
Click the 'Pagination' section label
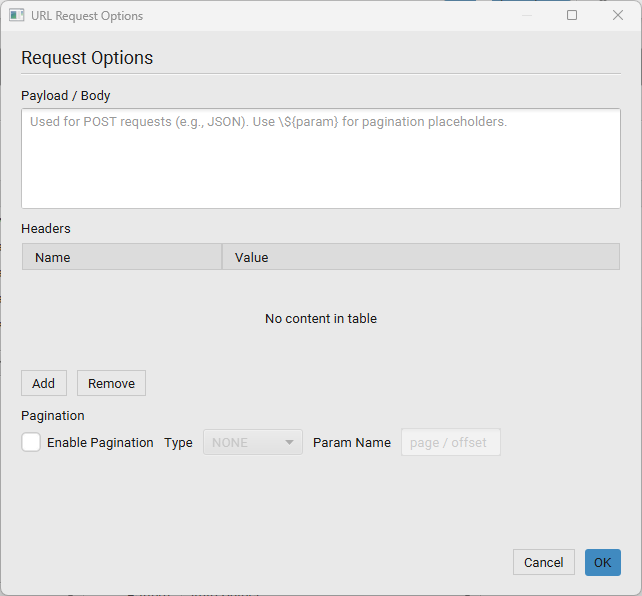[53, 416]
